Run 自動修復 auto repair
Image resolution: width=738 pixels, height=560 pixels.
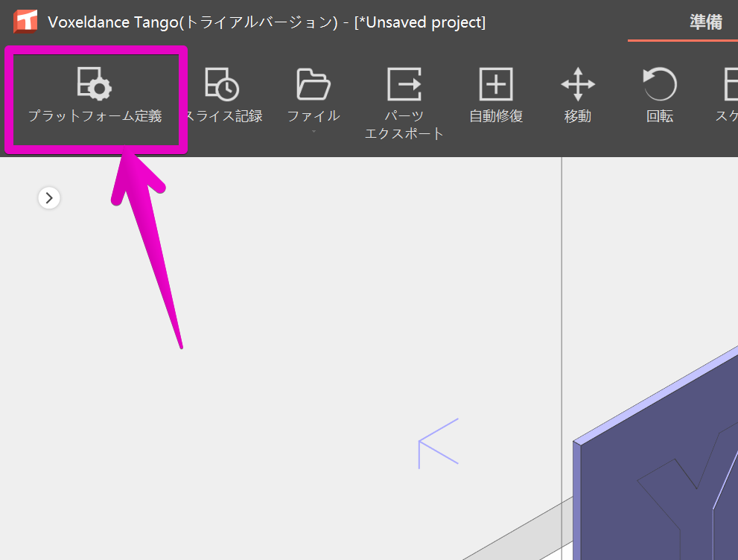click(496, 97)
